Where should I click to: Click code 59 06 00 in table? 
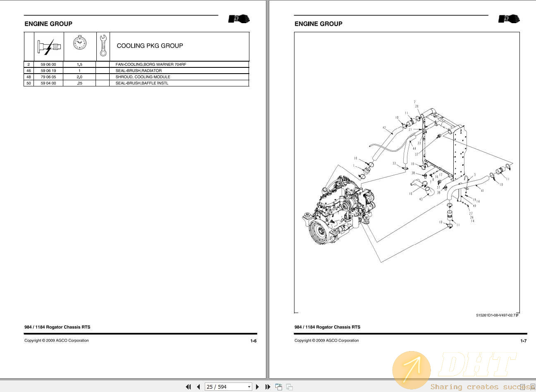pyautogui.click(x=48, y=65)
